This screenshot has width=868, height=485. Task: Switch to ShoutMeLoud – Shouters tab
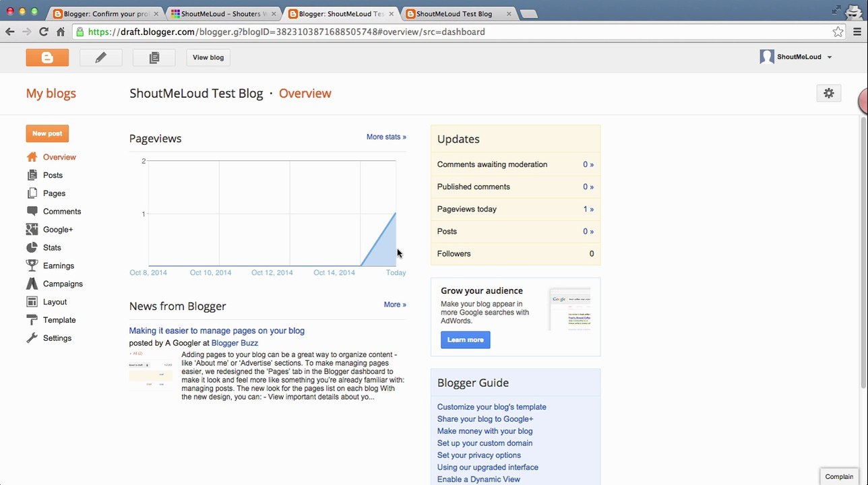pos(224,13)
